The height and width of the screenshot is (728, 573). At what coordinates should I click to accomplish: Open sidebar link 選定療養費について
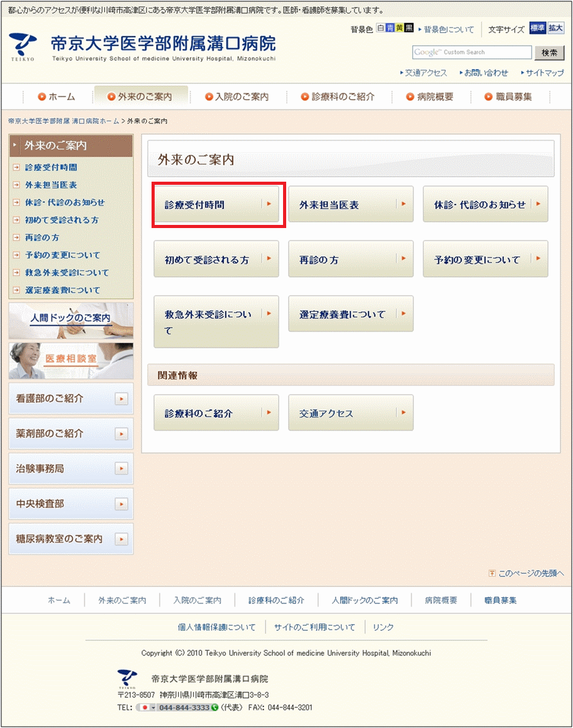click(x=63, y=290)
